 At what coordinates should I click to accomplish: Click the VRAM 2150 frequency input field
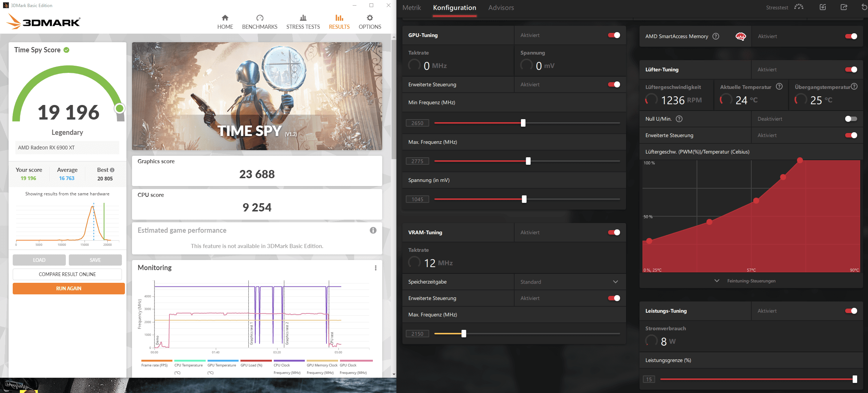417,334
